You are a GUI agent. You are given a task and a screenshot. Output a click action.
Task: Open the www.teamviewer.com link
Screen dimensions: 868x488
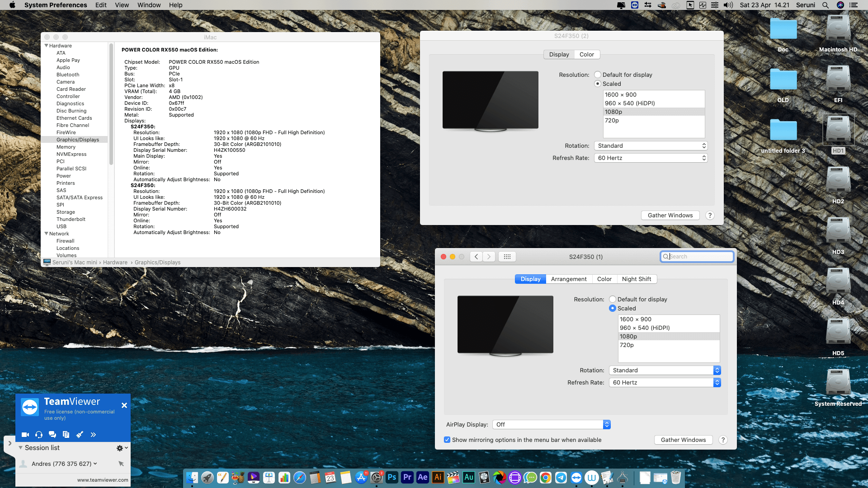pos(103,480)
